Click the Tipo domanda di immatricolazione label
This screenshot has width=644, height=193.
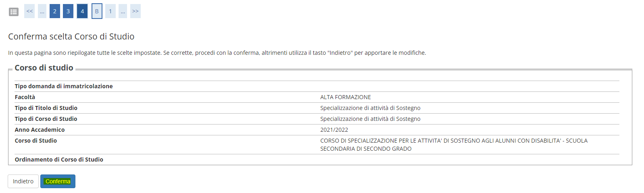click(x=64, y=86)
